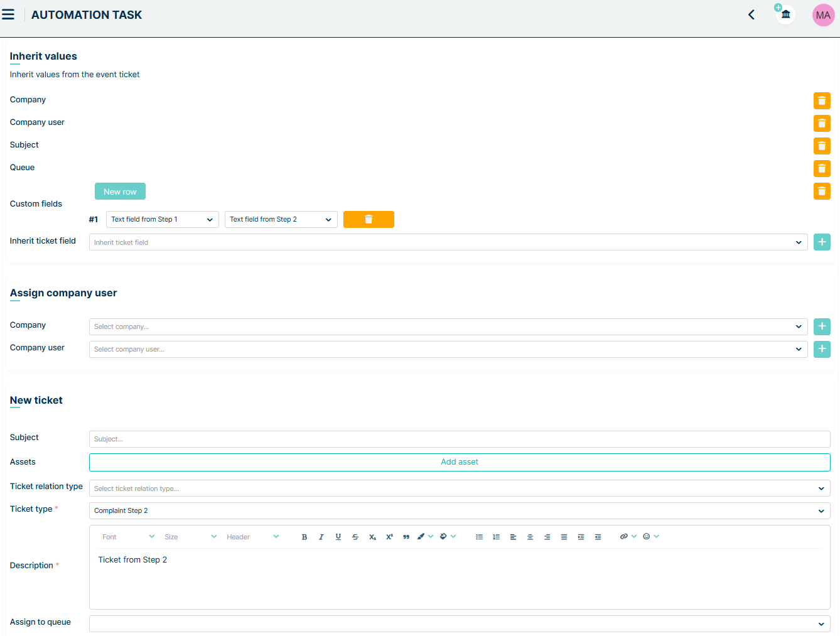Open the MA user avatar menu
Image resolution: width=840 pixels, height=636 pixels.
[822, 15]
